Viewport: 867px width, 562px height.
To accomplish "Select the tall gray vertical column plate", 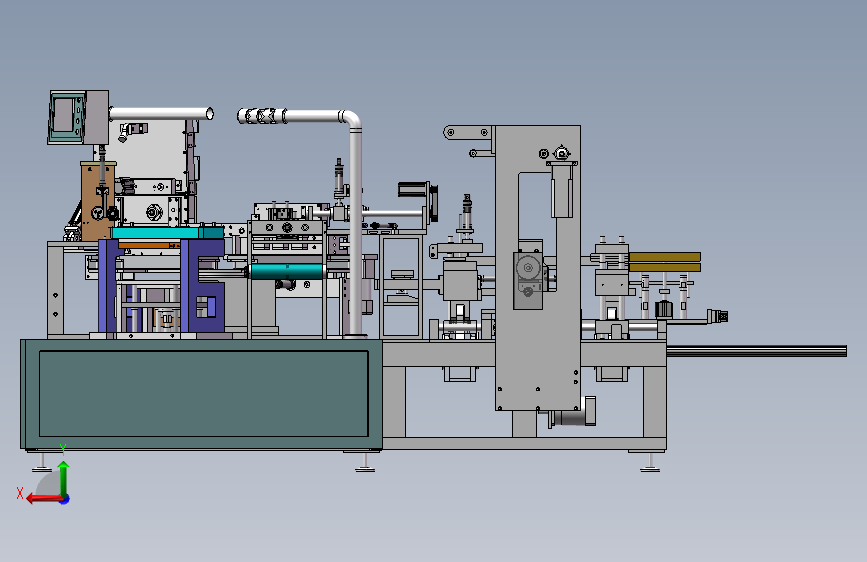I will pos(537,268).
